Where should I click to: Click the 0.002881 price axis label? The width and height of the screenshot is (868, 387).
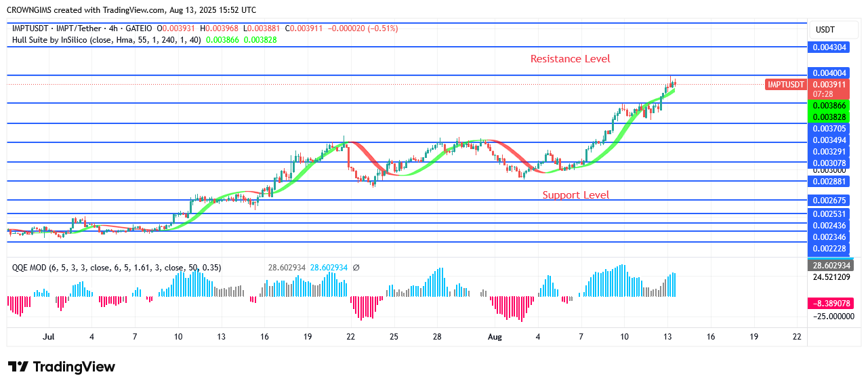pyautogui.click(x=830, y=182)
